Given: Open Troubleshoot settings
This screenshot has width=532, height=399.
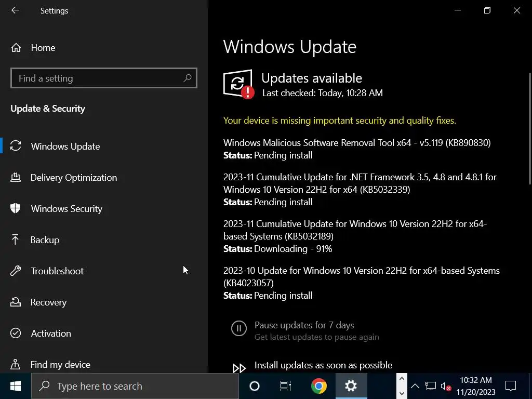Looking at the screenshot, I should click(x=57, y=271).
